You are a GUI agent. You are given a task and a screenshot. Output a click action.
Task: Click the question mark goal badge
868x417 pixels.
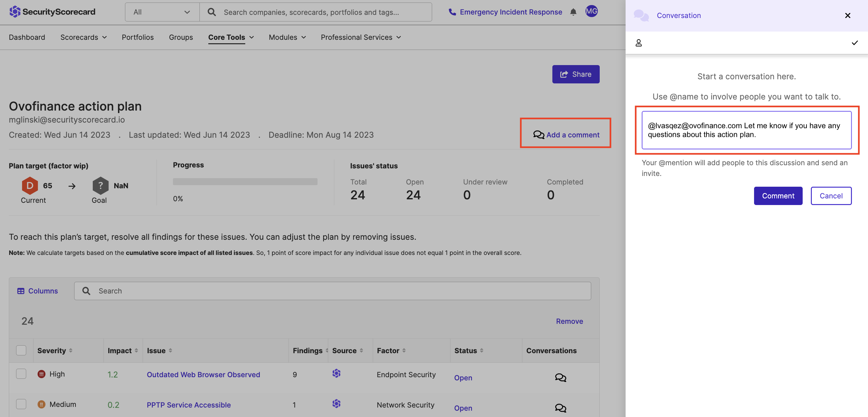(x=100, y=185)
